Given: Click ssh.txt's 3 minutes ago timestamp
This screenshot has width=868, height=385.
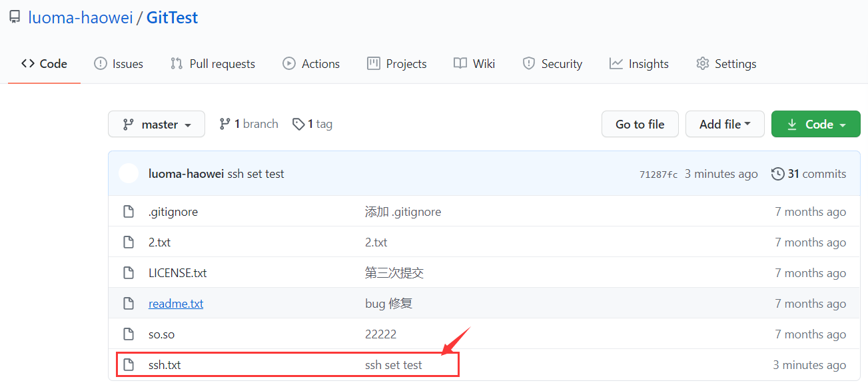Looking at the screenshot, I should [809, 365].
